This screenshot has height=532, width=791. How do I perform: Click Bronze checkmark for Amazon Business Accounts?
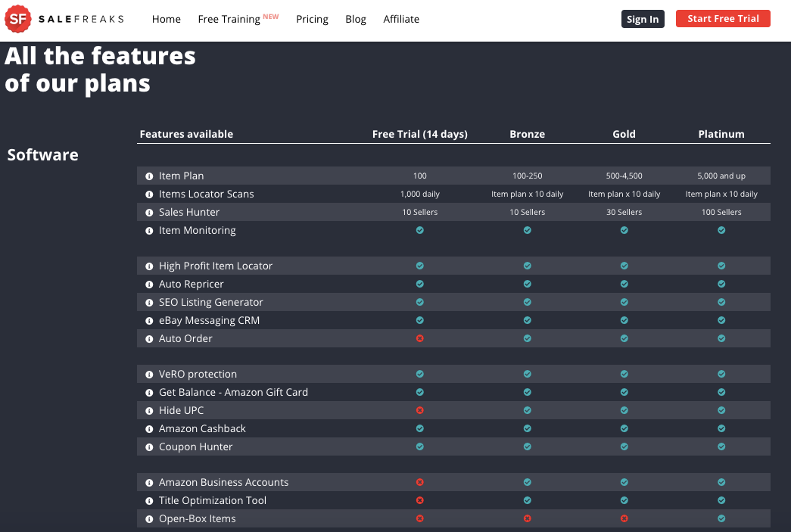click(x=527, y=482)
